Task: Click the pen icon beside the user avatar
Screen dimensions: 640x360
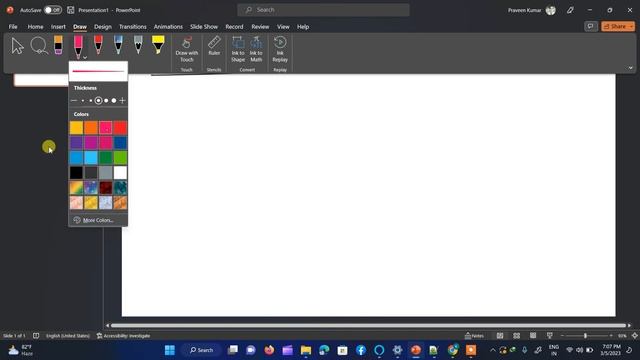Action: coord(570,10)
